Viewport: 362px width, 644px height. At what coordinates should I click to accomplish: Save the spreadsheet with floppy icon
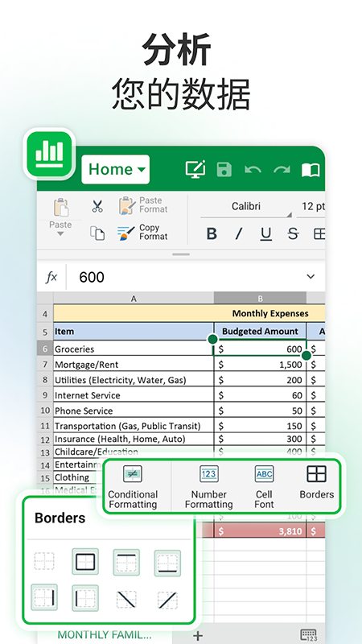click(224, 170)
